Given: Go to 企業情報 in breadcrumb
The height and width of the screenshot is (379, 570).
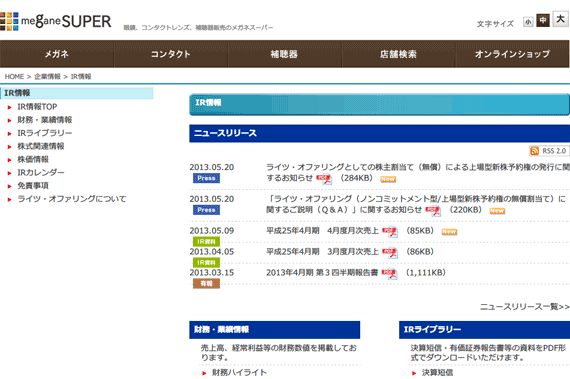Looking at the screenshot, I should (x=47, y=77).
